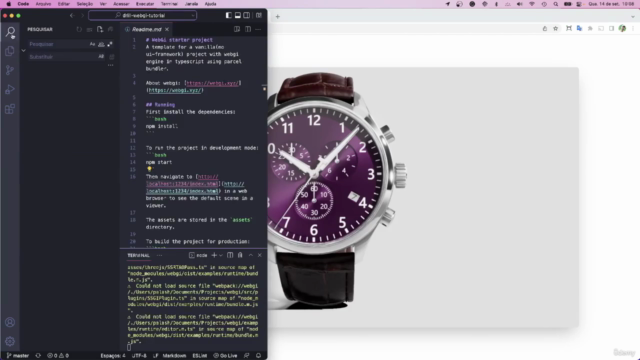Image resolution: width=640 pixels, height=360 pixels.
Task: Open errors and warnings in status bar
Action: [58, 356]
